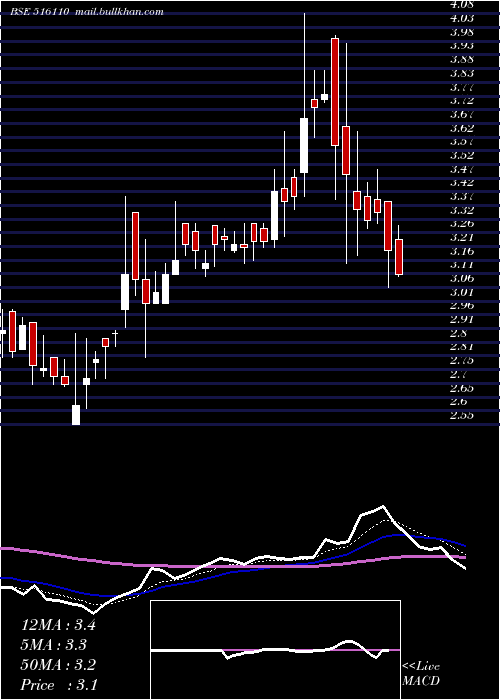Open the MACD inset chart box
This screenshot has width=500, height=700.
(x=275, y=650)
